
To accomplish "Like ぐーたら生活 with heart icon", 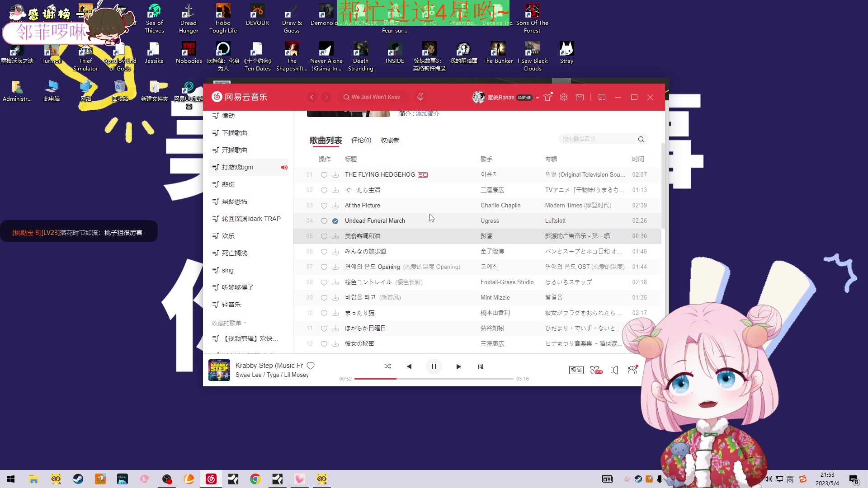I will click(x=324, y=190).
